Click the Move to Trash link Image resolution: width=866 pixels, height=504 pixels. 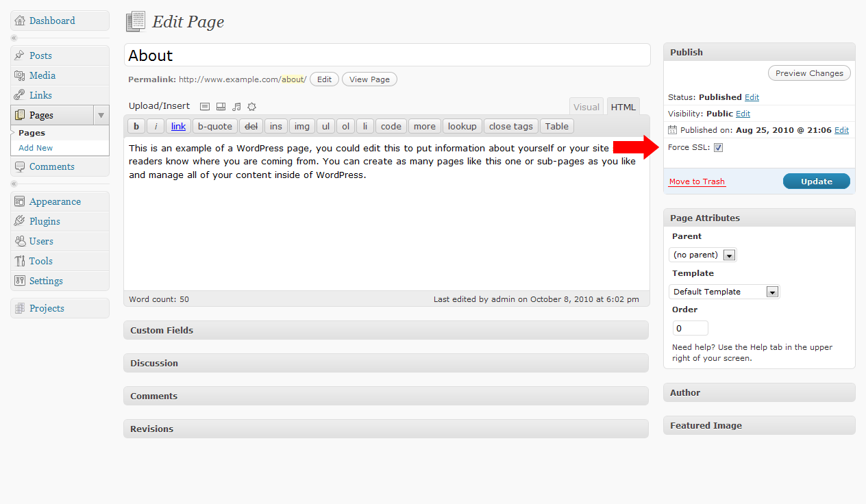[697, 181]
